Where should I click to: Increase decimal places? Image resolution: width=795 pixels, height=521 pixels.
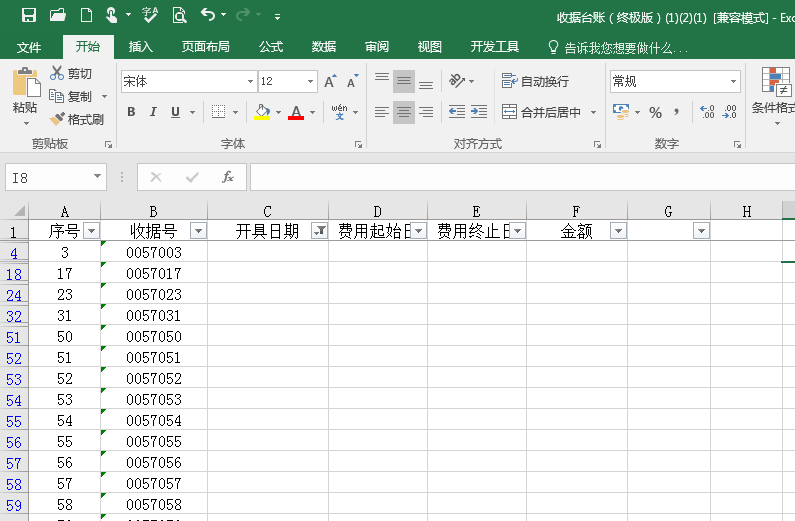pos(707,112)
